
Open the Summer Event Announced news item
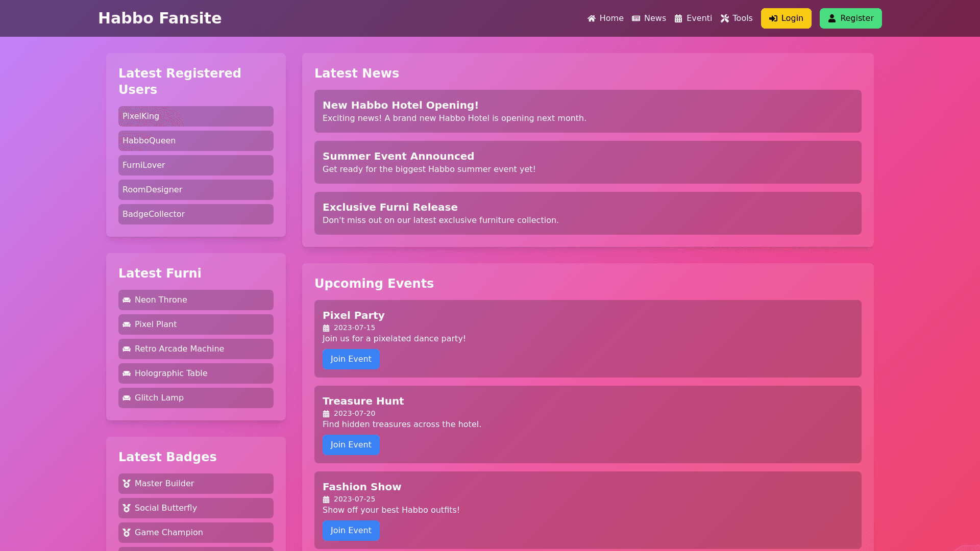(587, 162)
